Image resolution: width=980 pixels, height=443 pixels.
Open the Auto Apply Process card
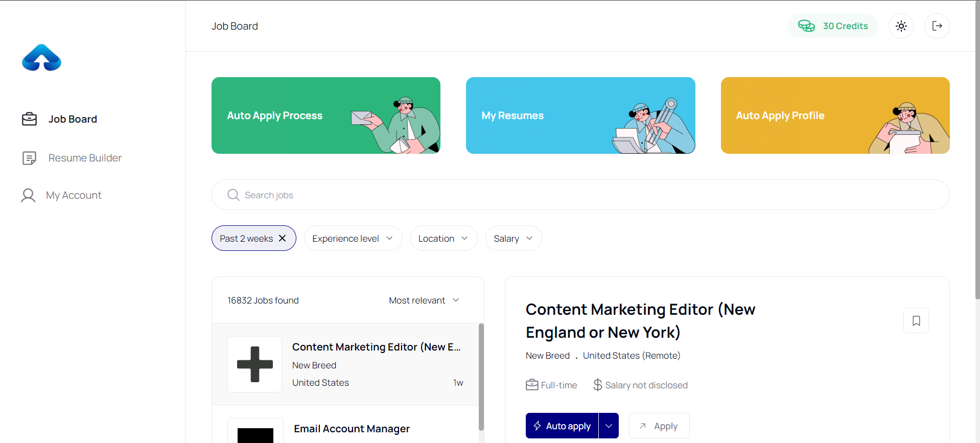point(325,115)
